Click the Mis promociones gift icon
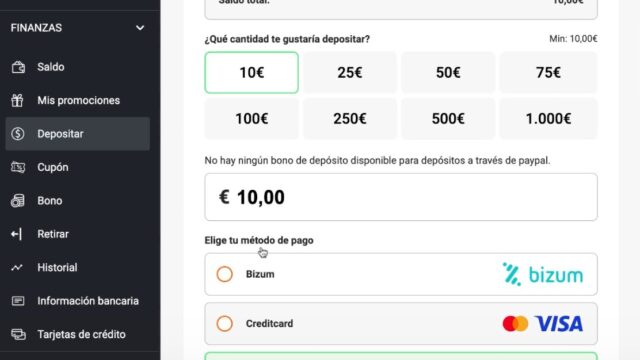Screen dimensions: 640x360 [17, 100]
